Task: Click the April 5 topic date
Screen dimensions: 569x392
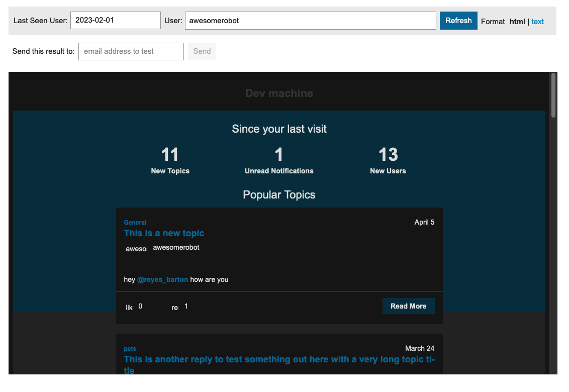Action: click(x=424, y=222)
